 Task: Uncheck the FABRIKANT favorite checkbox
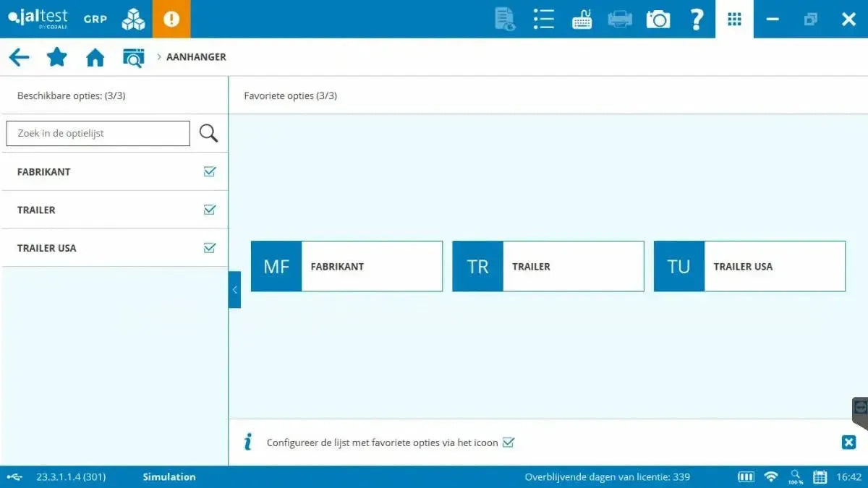click(x=210, y=171)
